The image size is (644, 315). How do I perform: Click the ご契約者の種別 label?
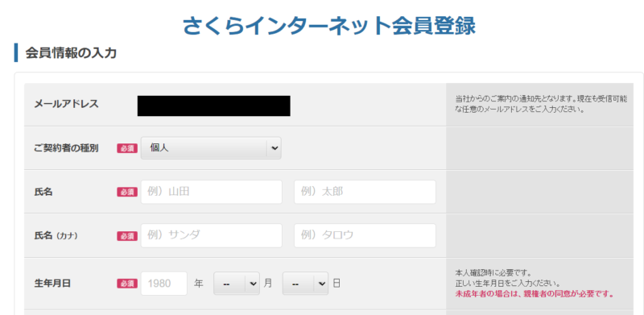[66, 148]
